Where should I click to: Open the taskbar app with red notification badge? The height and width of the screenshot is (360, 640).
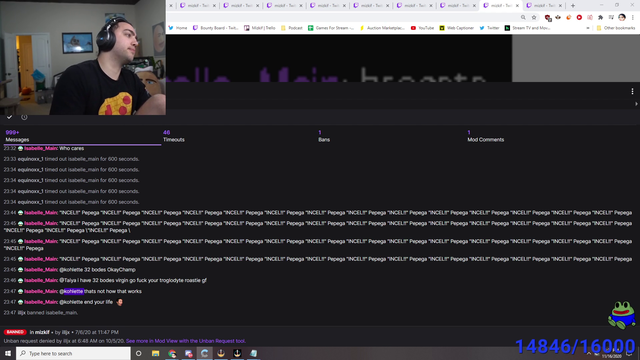click(x=188, y=353)
